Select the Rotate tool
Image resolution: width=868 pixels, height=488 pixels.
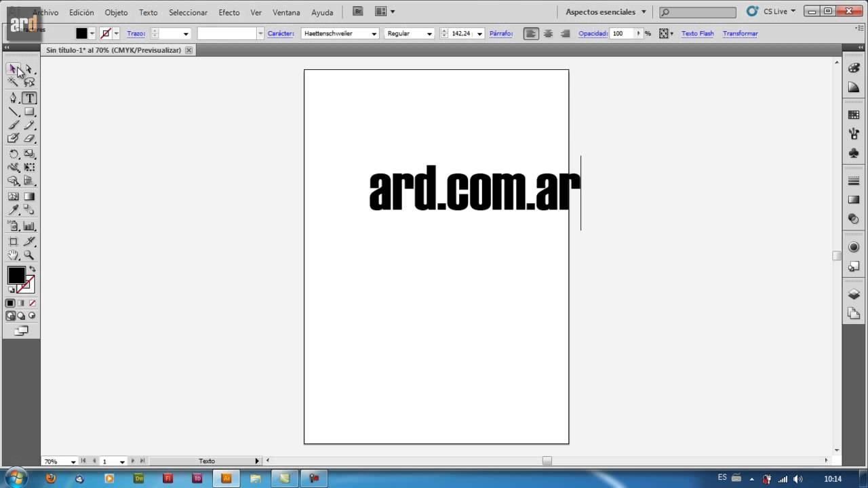pyautogui.click(x=13, y=154)
